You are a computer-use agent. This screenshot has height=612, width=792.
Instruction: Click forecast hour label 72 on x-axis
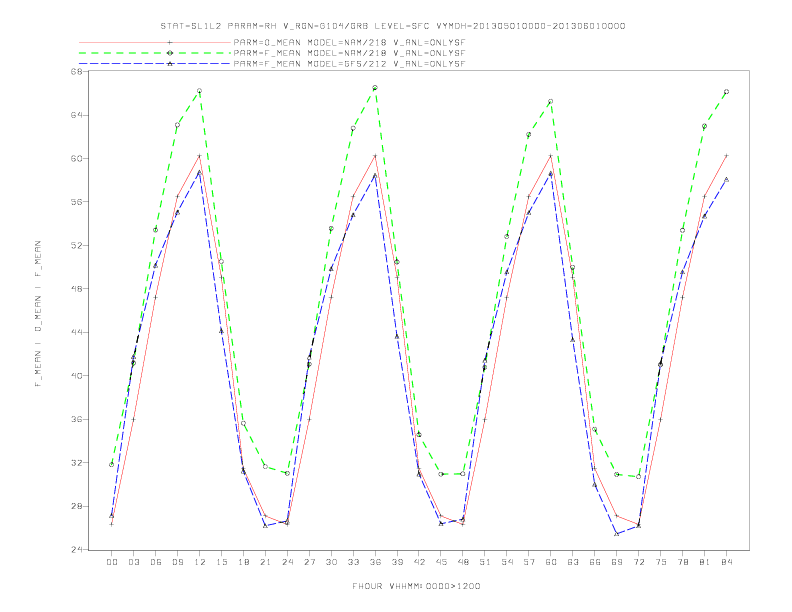(638, 562)
